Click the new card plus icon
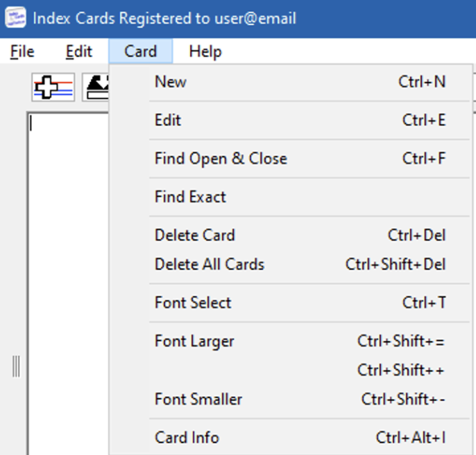The image size is (476, 455). pyautogui.click(x=53, y=87)
